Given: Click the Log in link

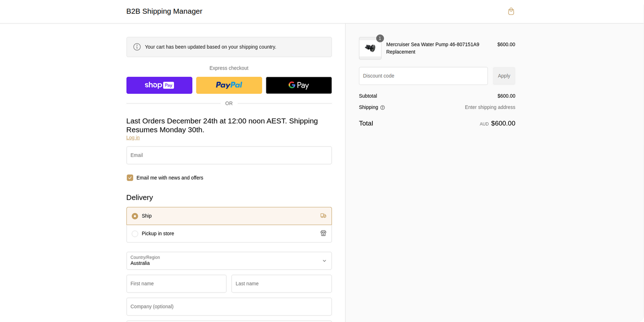Looking at the screenshot, I should (133, 138).
